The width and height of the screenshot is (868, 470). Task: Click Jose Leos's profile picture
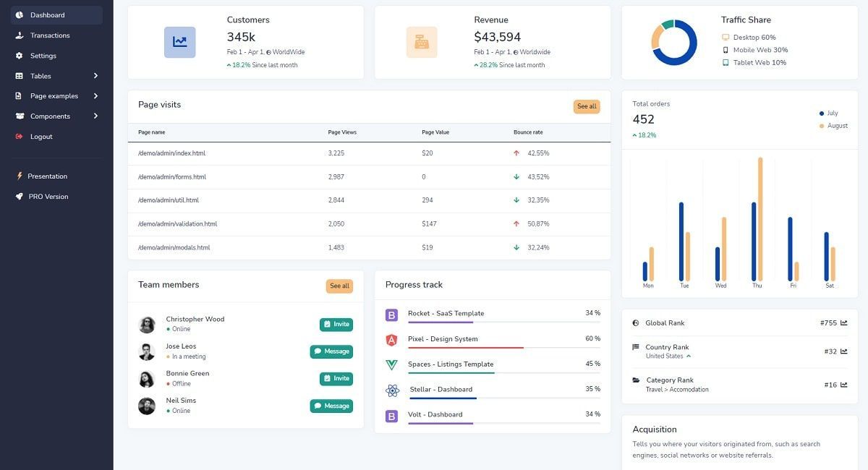tap(147, 351)
